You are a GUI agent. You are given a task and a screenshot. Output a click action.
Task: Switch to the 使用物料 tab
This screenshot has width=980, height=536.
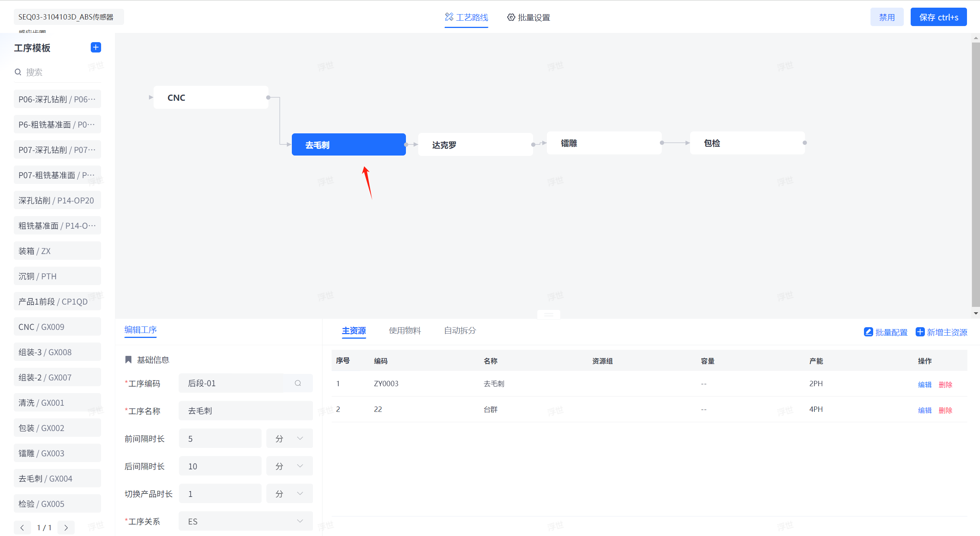(x=405, y=330)
